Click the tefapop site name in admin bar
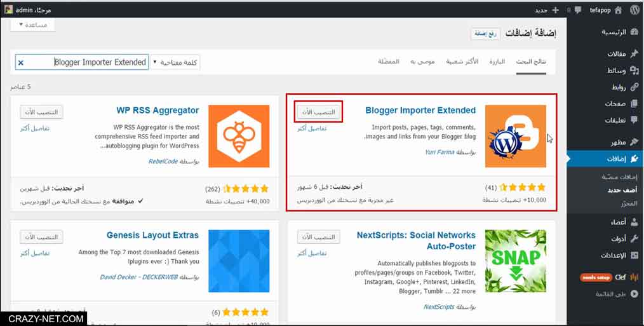Screen dimensions: 644x326 pos(600,10)
